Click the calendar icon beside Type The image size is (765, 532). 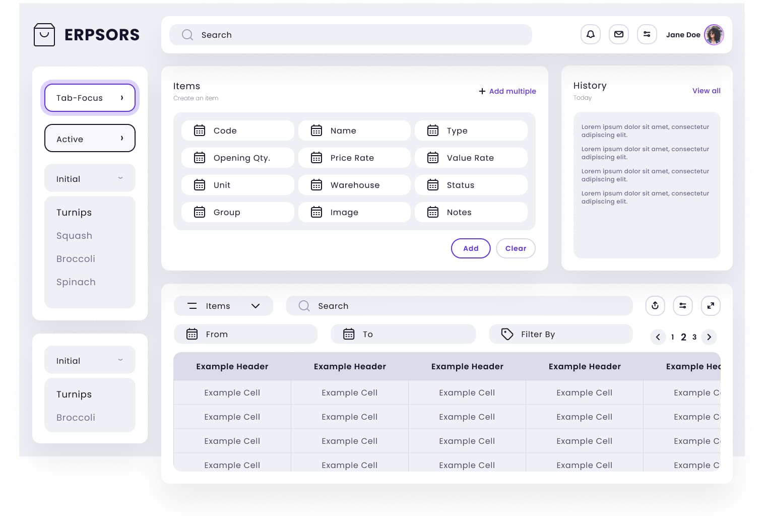[433, 130]
